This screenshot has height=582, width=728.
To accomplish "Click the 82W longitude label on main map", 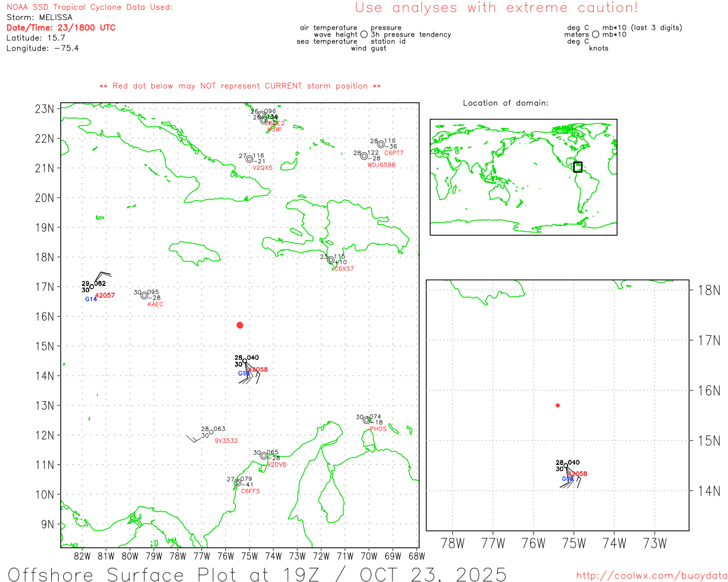I will click(x=82, y=556).
